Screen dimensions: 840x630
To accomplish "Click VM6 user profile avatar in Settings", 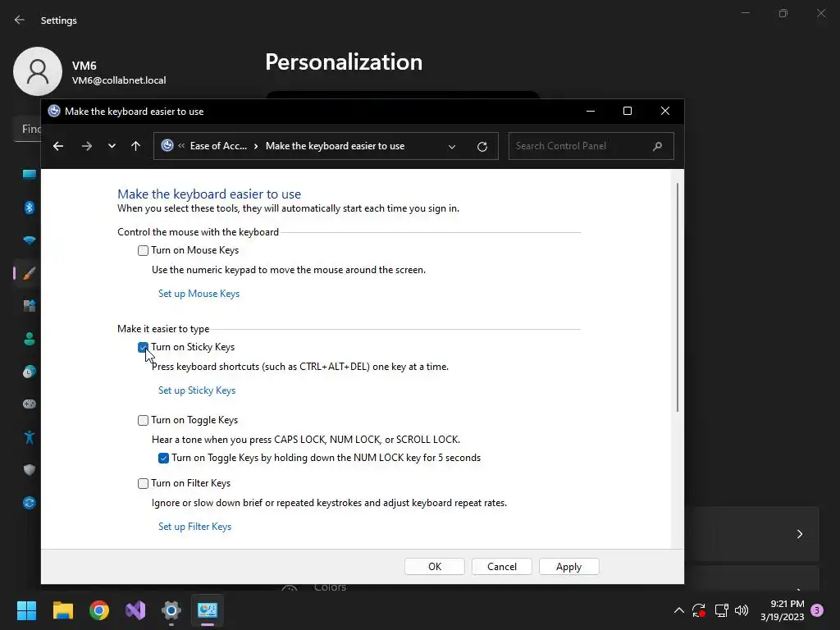I will click(x=38, y=71).
